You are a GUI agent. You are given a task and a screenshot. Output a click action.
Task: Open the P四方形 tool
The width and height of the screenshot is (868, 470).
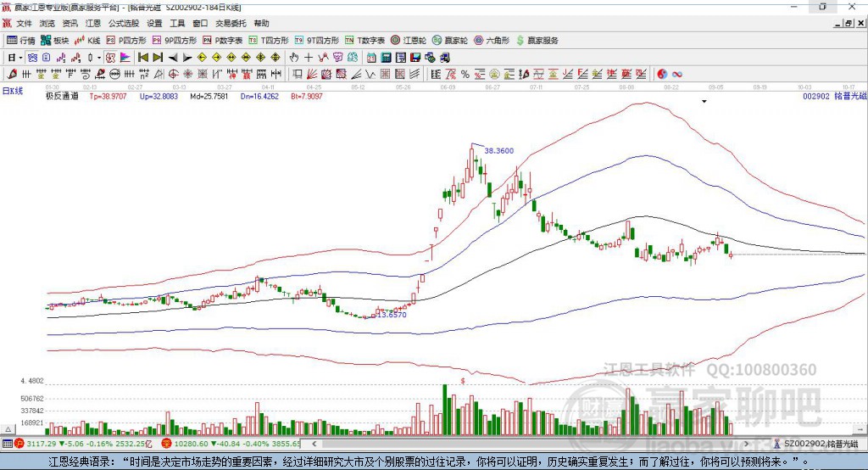point(126,41)
